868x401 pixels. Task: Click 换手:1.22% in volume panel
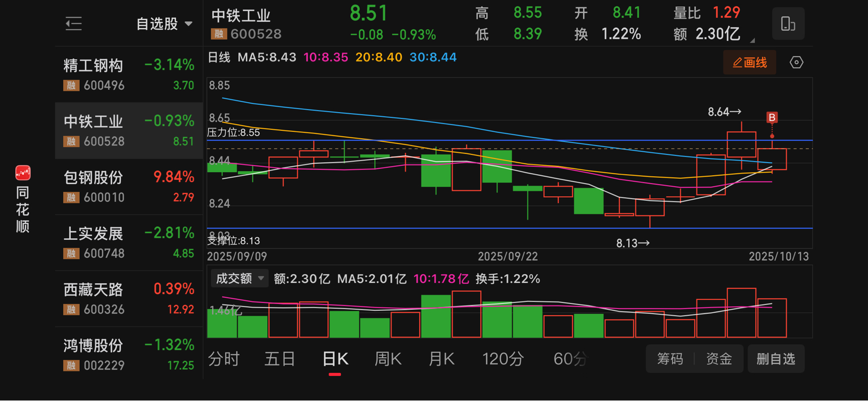508,279
